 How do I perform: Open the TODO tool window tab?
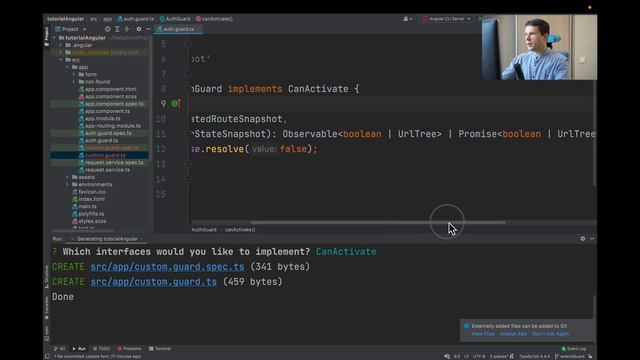click(101, 349)
